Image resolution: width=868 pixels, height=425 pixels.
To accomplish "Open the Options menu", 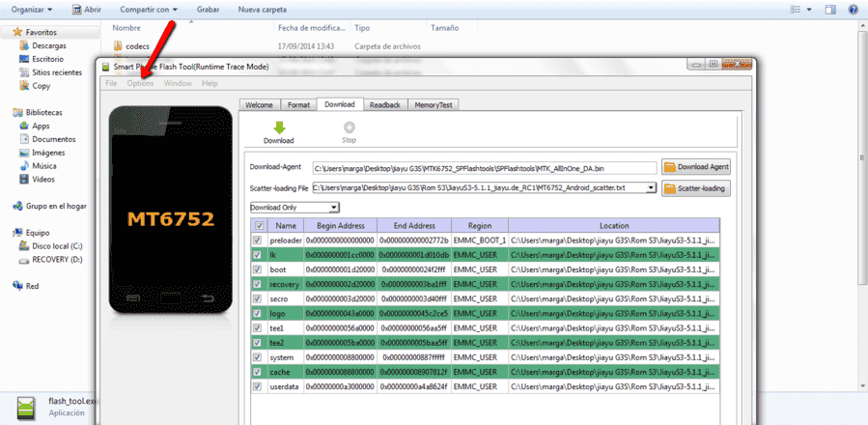I will point(140,83).
